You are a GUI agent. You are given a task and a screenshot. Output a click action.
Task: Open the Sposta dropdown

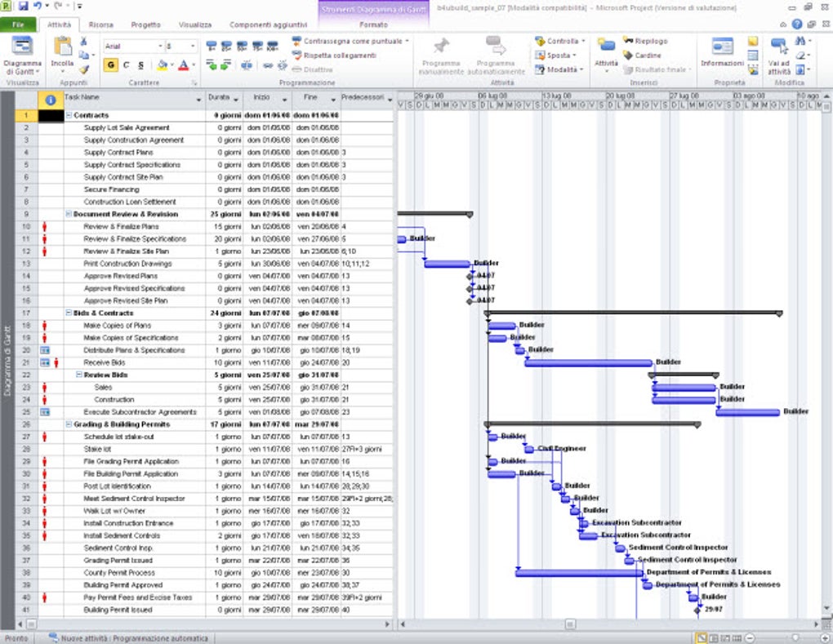tap(556, 56)
